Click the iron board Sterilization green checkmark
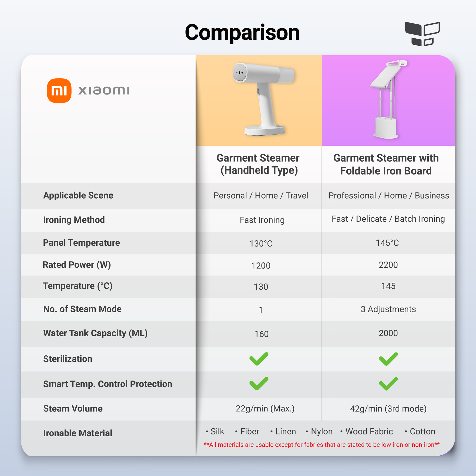Screen dimensions: 476x476 (388, 359)
